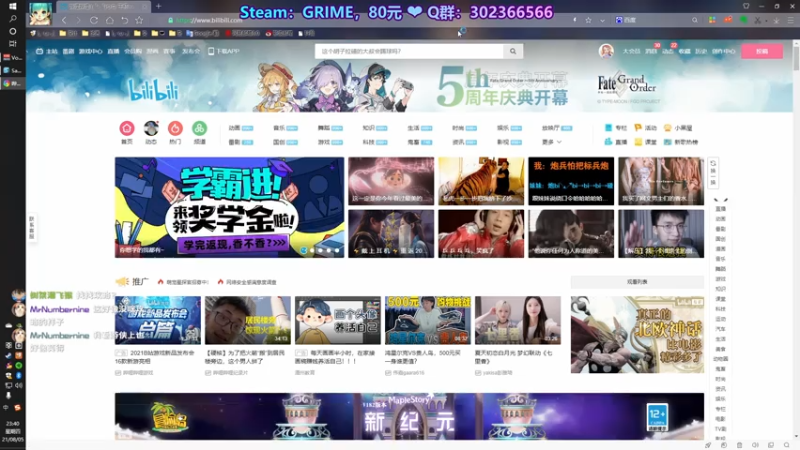
Task: Open the MapleStory 新纪元 banner ad
Action: [x=409, y=416]
